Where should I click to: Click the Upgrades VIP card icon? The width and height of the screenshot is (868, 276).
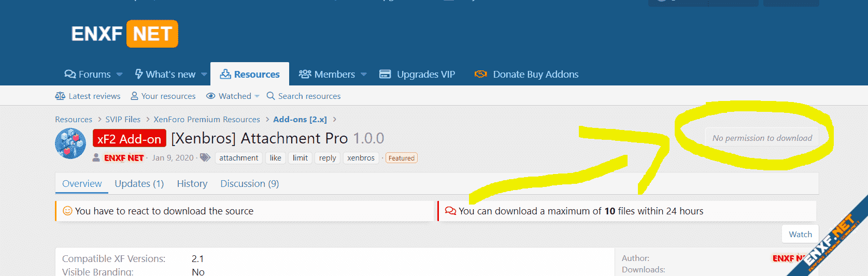tap(385, 74)
